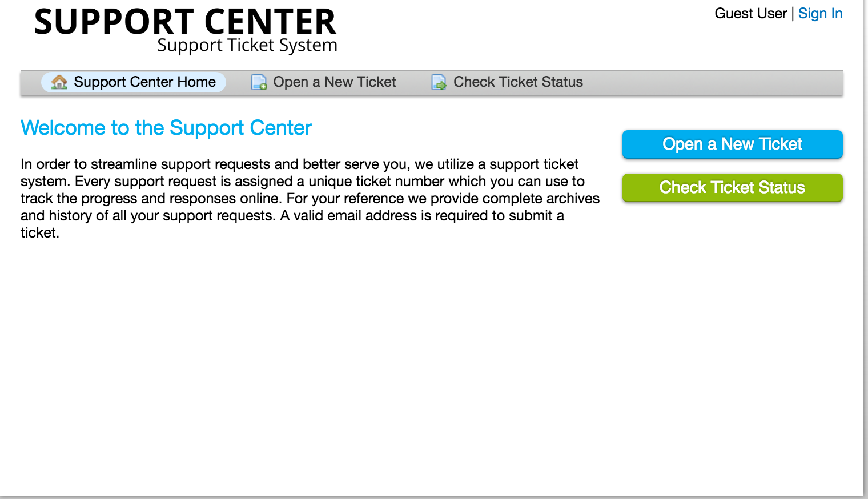The height and width of the screenshot is (499, 868).
Task: Click the SUPPORT CENTER logo
Action: tap(185, 22)
